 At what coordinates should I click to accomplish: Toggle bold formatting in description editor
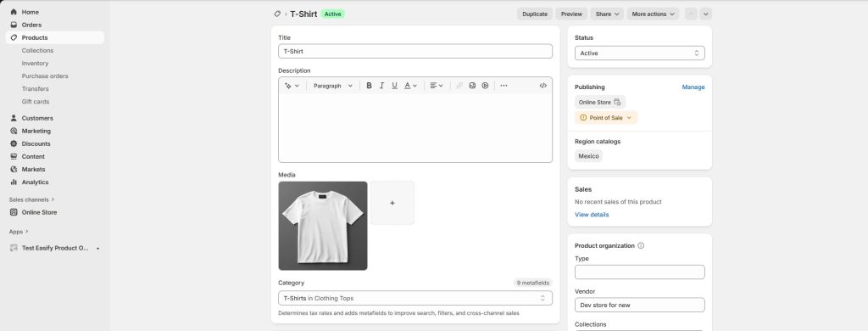[370, 86]
